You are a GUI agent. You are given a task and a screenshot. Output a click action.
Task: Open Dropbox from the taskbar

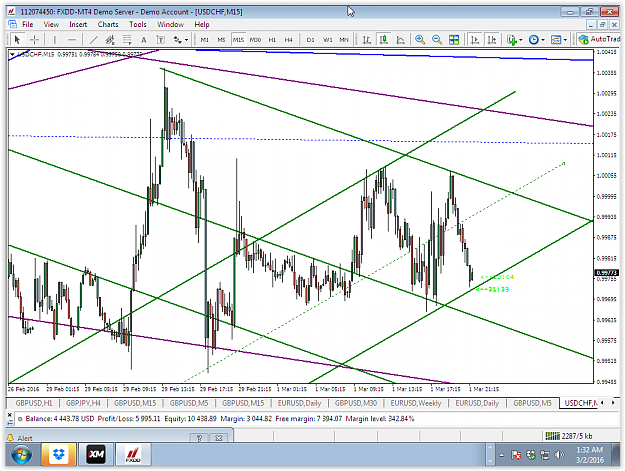click(x=59, y=455)
